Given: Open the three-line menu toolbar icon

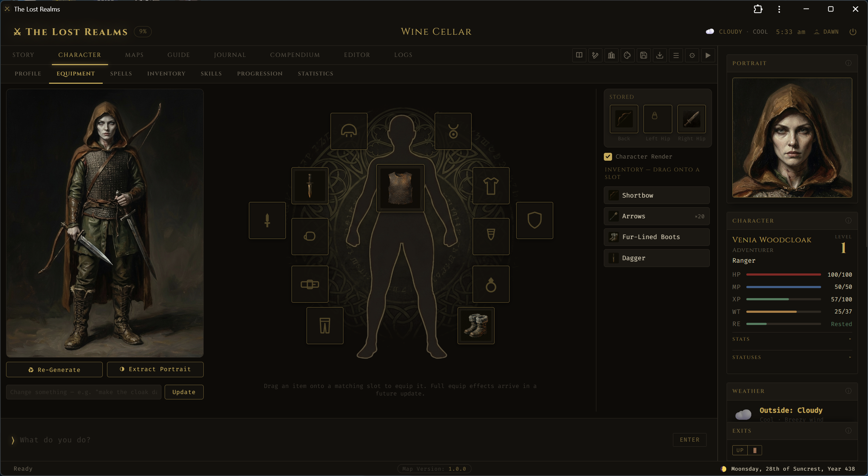Looking at the screenshot, I should tap(676, 55).
